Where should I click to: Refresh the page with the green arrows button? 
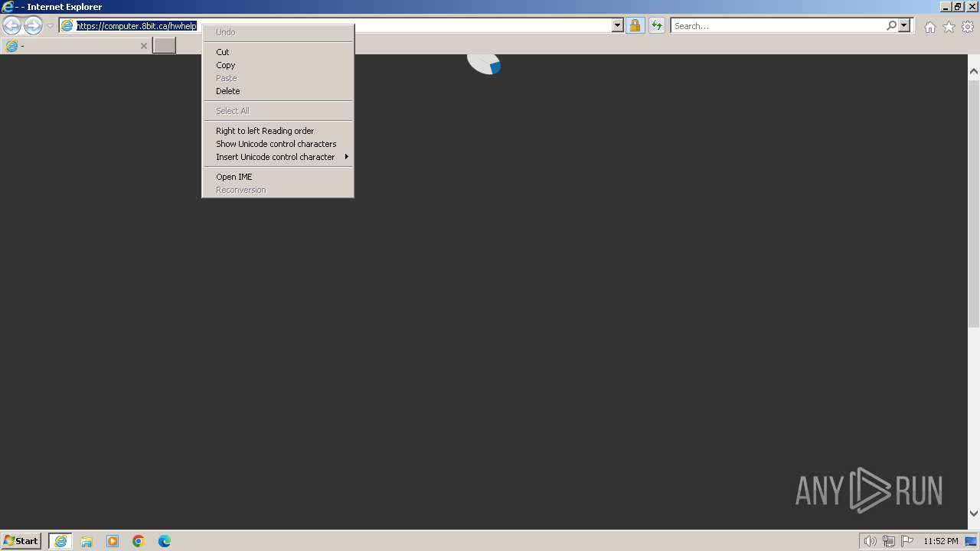[656, 26]
